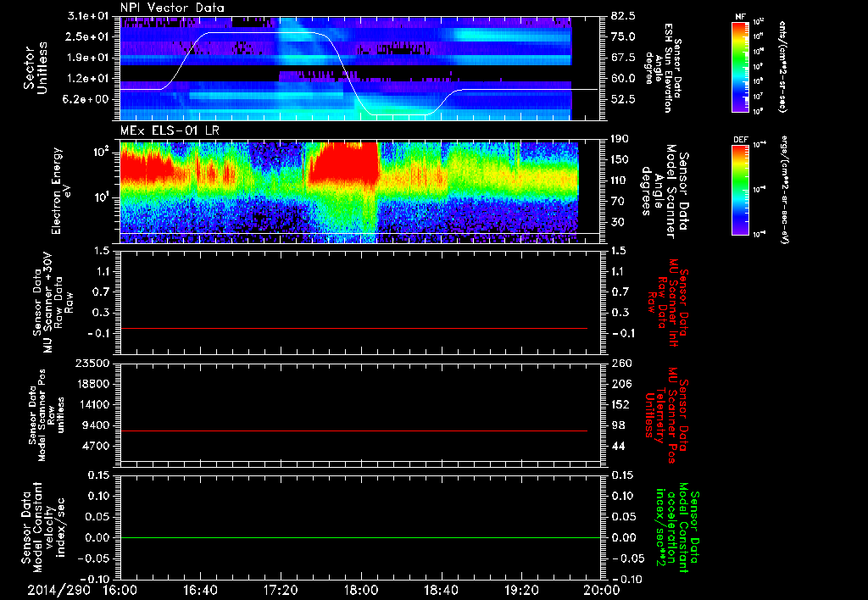Click the '20:00' time axis label
The width and height of the screenshot is (868, 600).
(602, 591)
